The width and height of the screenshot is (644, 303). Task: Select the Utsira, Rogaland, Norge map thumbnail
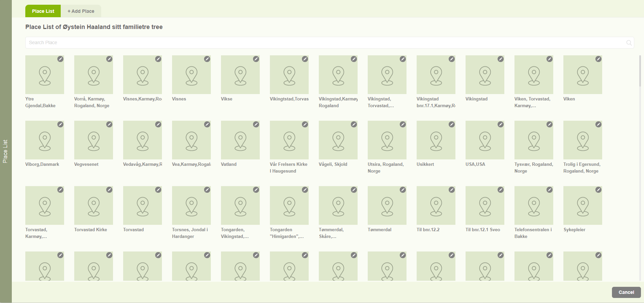[387, 140]
